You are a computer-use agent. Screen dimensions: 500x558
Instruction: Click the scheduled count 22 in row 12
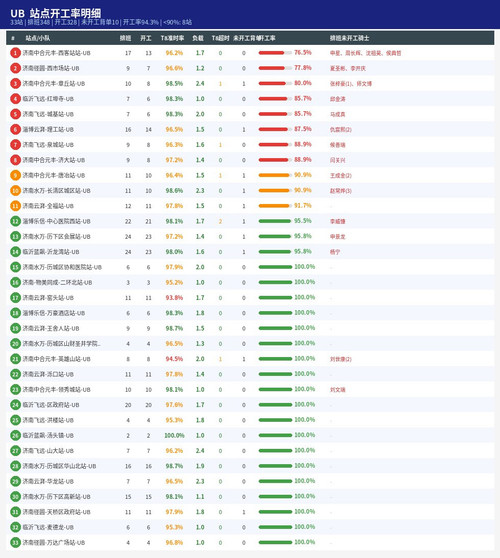pos(128,221)
